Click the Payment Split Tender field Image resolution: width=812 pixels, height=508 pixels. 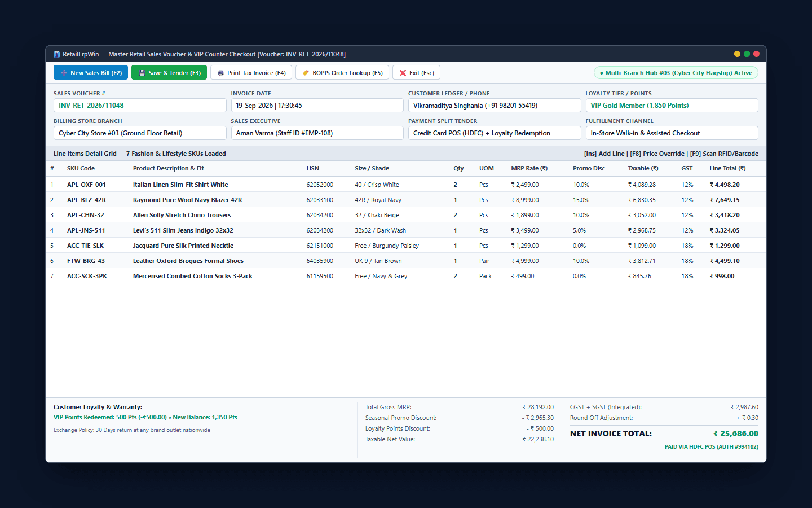pyautogui.click(x=495, y=133)
